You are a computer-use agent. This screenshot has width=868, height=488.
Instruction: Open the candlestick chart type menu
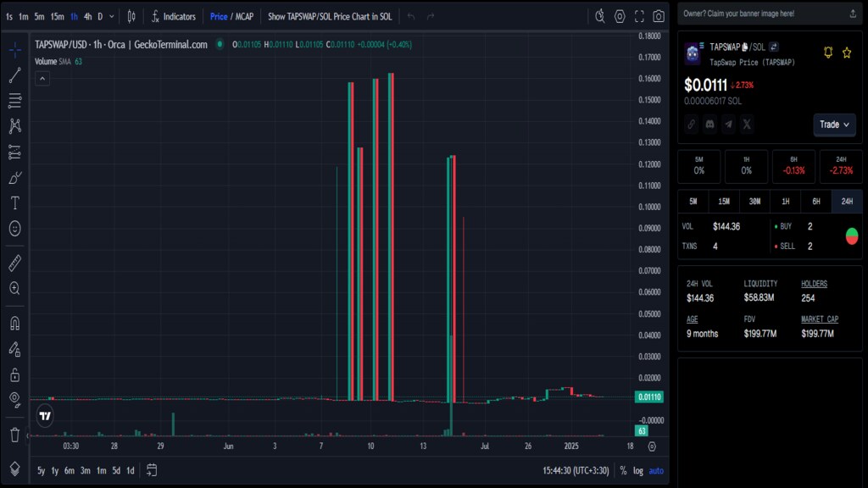click(131, 17)
